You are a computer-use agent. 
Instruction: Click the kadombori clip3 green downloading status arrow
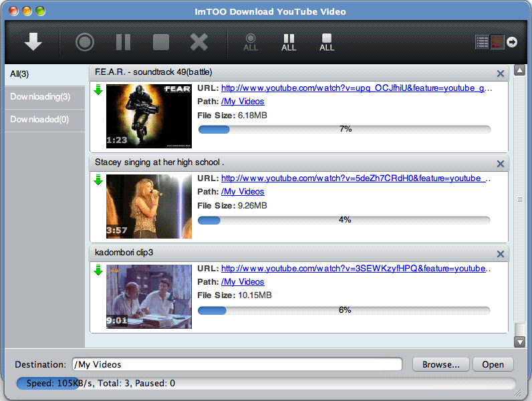(98, 270)
